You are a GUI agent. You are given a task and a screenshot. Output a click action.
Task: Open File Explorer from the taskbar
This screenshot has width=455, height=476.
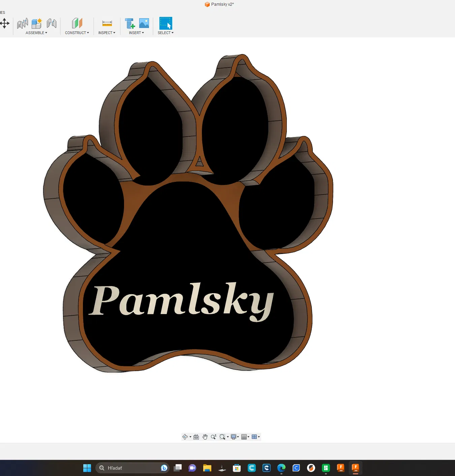(207, 468)
